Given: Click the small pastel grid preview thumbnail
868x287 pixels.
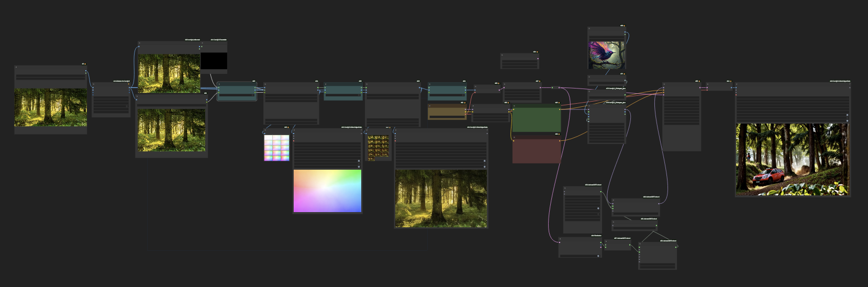Looking at the screenshot, I should tap(276, 148).
